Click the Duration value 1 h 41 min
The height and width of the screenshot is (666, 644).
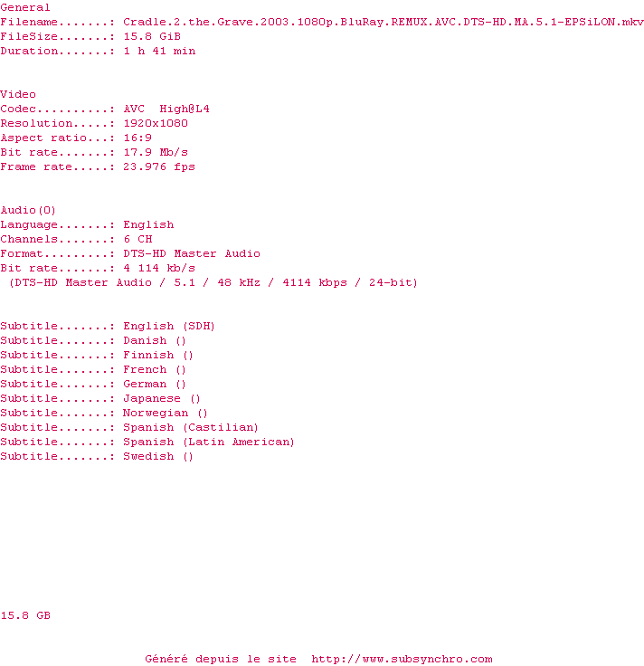(x=159, y=51)
